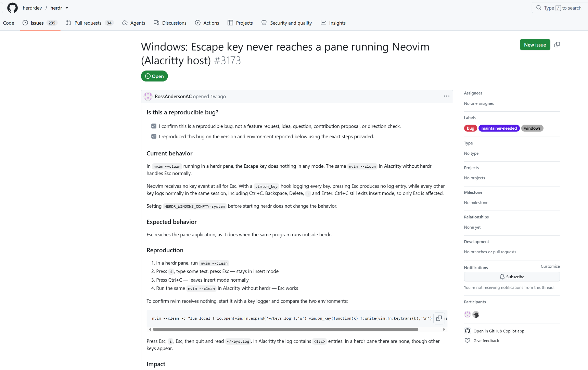Click the vim.on_key inline code

click(266, 187)
